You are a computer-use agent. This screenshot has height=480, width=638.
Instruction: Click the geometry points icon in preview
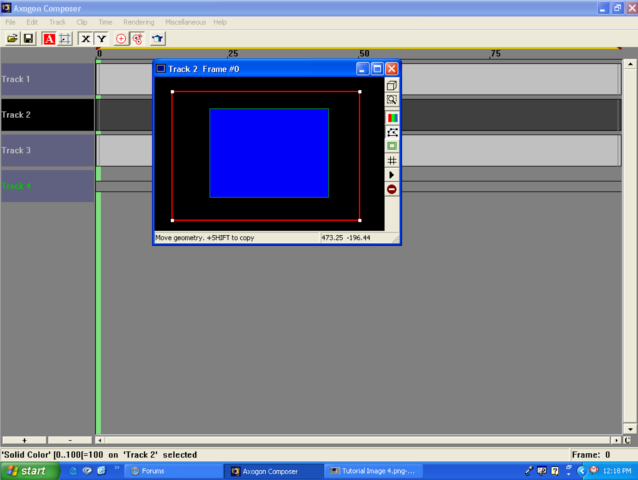click(x=392, y=132)
